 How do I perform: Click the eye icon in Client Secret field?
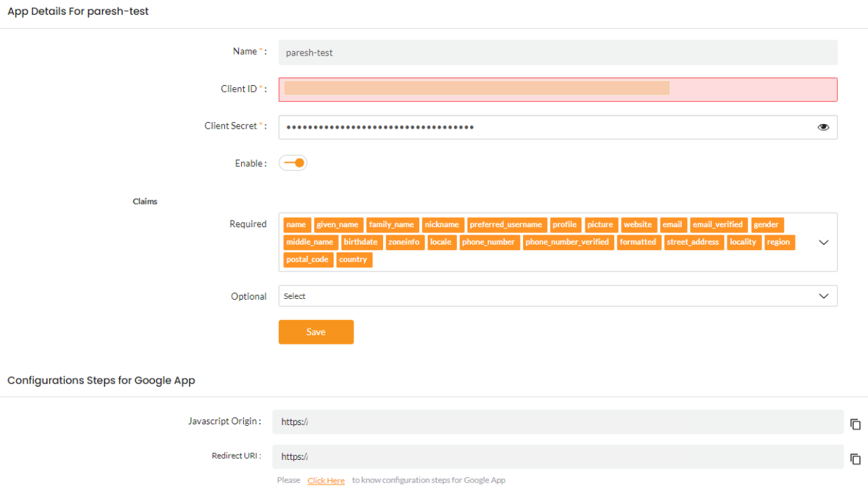point(823,127)
